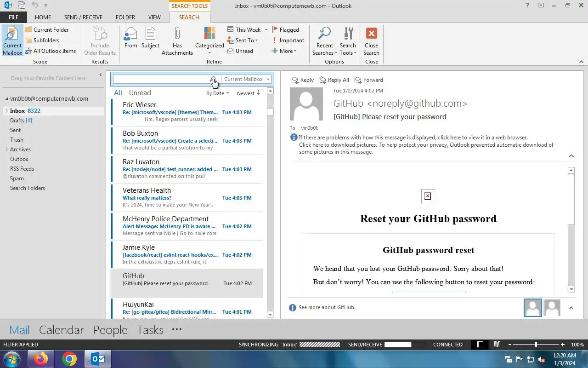
Task: Open the FILE tab
Action: click(x=14, y=17)
